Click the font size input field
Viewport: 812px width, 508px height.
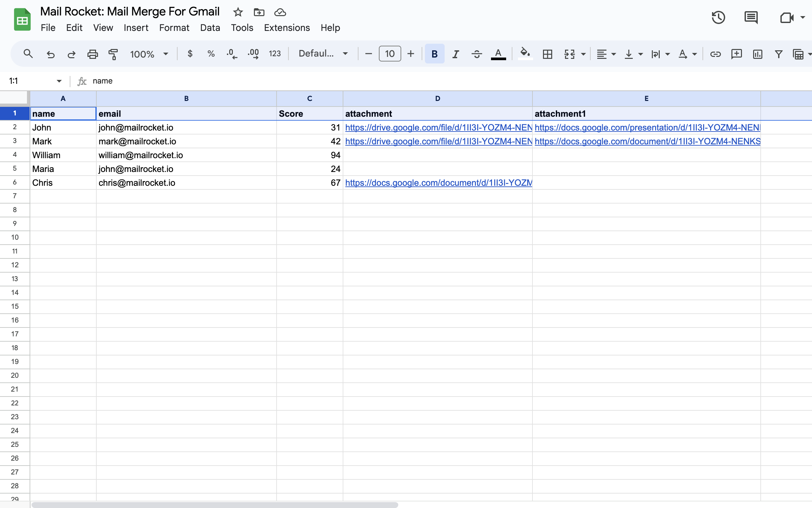coord(390,54)
